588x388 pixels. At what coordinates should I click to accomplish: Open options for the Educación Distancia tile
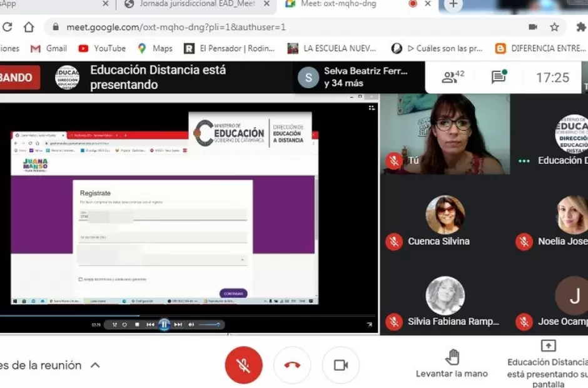pyautogui.click(x=524, y=161)
